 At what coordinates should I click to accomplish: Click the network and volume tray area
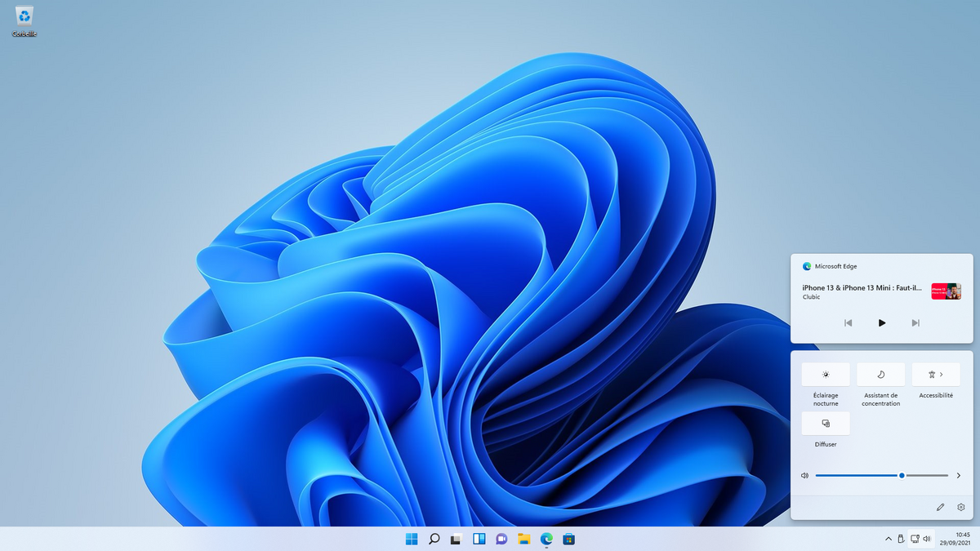pyautogui.click(x=921, y=539)
